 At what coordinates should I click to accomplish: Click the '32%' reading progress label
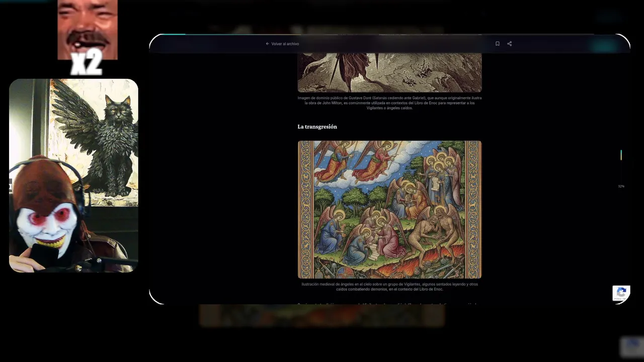[x=621, y=187]
